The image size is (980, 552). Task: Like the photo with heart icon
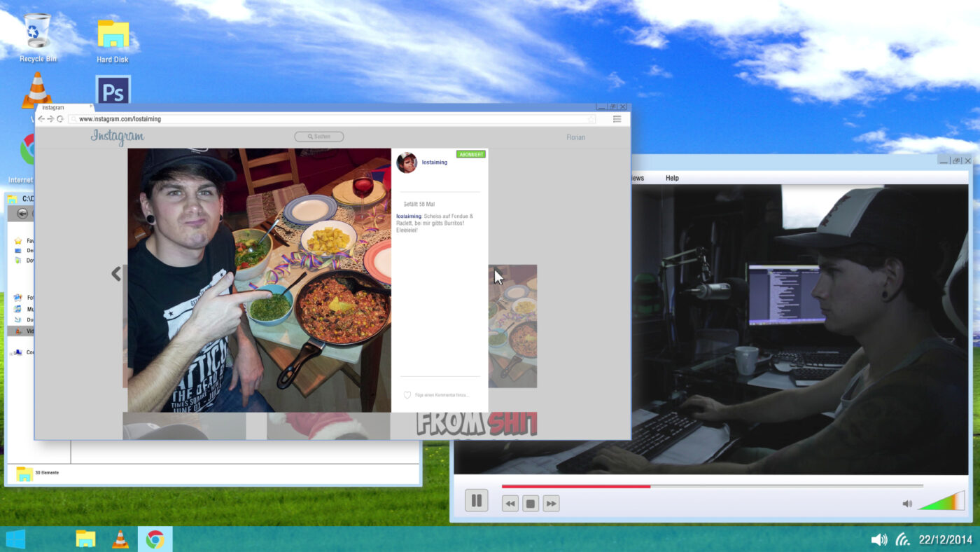point(407,395)
